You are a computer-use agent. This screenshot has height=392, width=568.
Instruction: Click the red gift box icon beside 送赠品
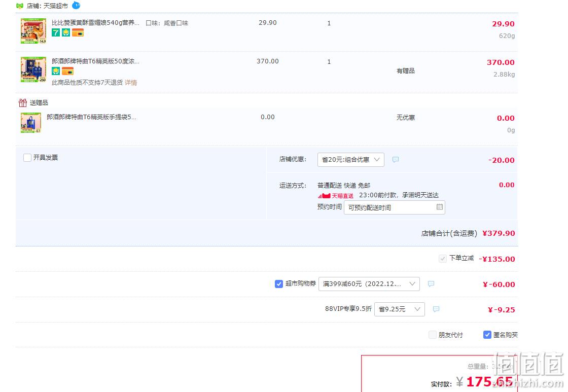[x=22, y=103]
